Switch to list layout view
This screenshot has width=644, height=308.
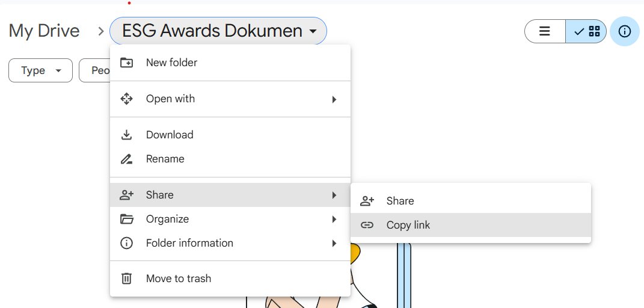[545, 31]
